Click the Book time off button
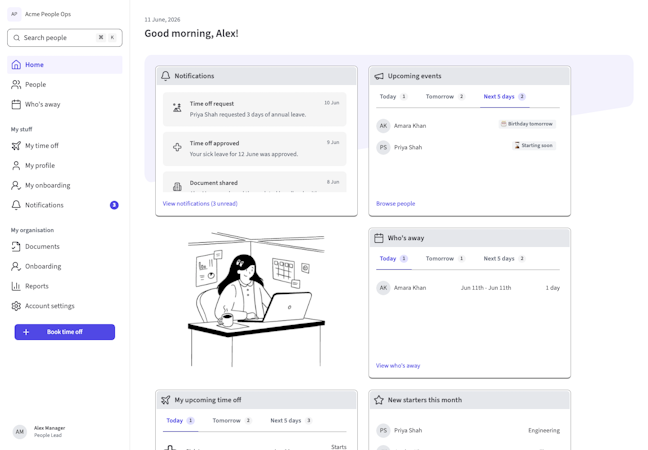Screen dimensions: 648x450 click(65, 332)
